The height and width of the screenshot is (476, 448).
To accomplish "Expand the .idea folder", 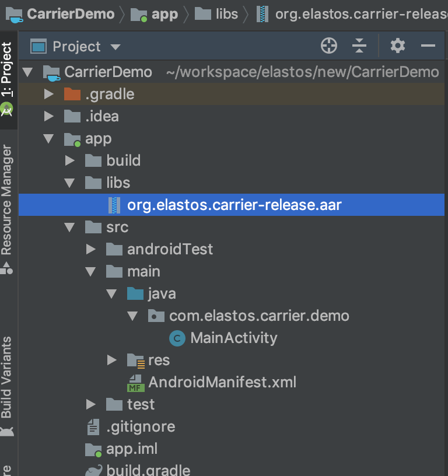I will point(48,116).
